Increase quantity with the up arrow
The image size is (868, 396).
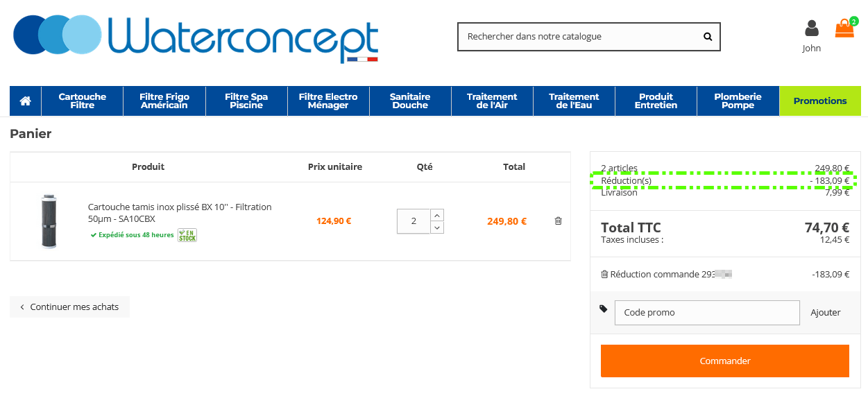point(437,215)
